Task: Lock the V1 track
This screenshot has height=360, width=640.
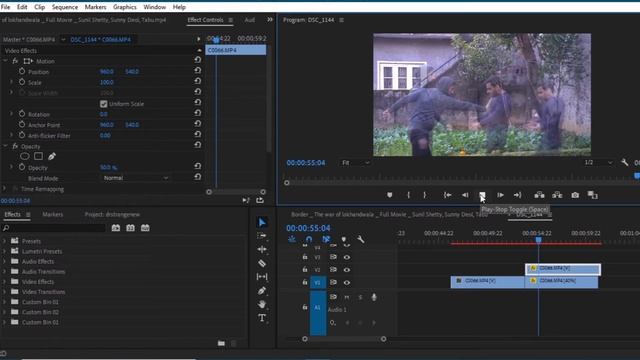Action: click(305, 282)
